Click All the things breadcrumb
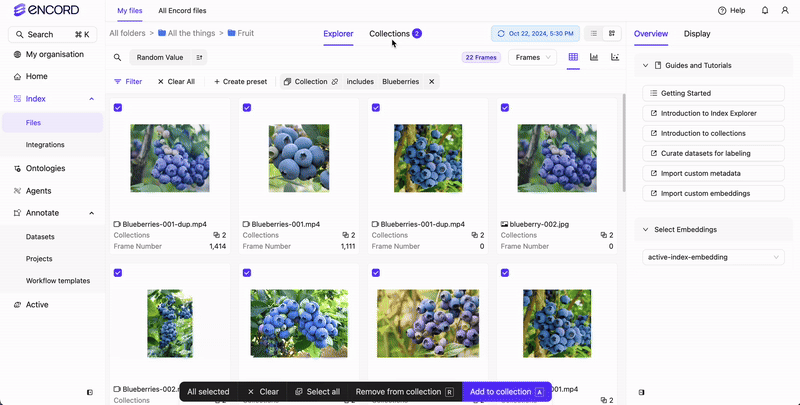Viewport: 800px width, 405px height. pos(186,33)
